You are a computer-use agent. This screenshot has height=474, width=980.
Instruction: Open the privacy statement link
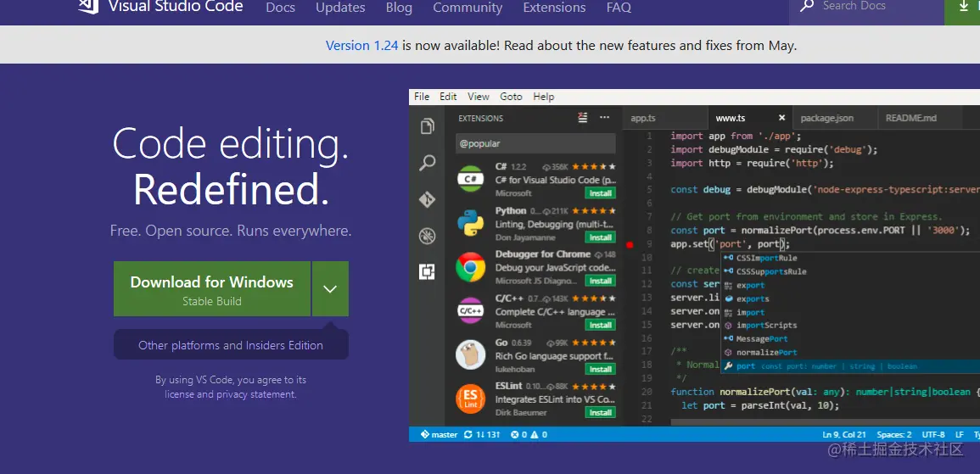pyautogui.click(x=256, y=394)
